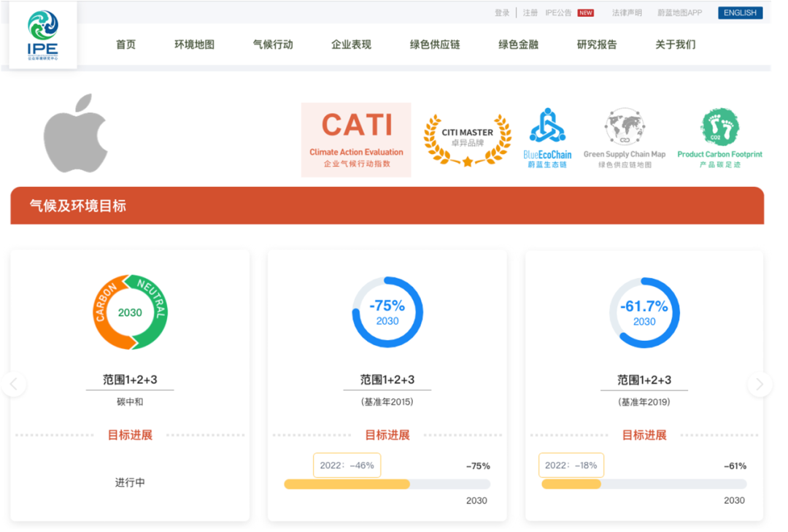This screenshot has height=532, width=788.
Task: Click 目标进展 heading in baseline 2019 card
Action: (x=644, y=435)
